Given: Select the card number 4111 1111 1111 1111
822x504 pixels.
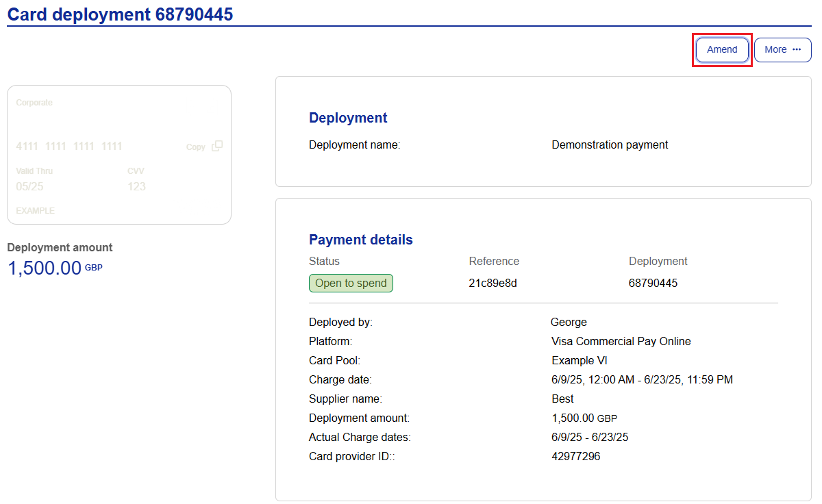Looking at the screenshot, I should click(x=69, y=146).
